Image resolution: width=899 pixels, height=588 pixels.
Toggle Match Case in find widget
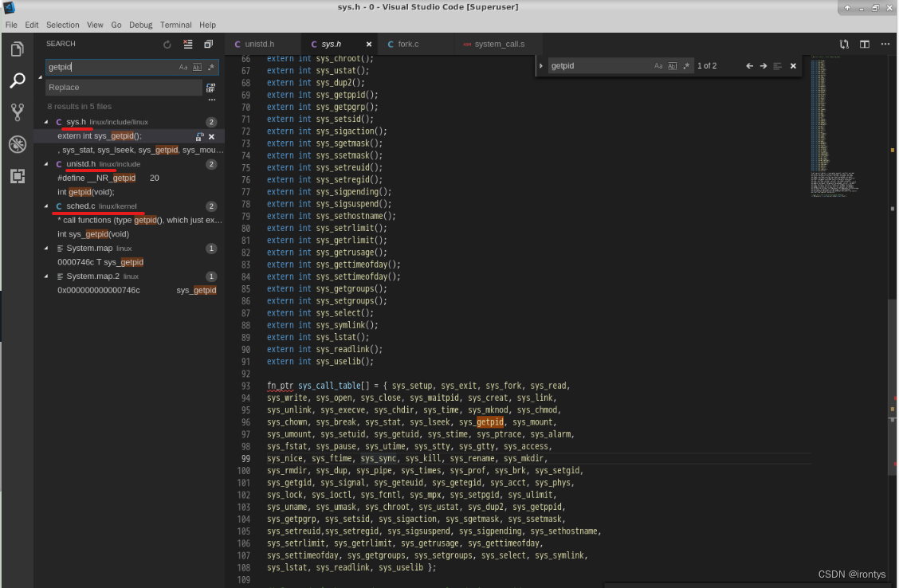tap(658, 66)
